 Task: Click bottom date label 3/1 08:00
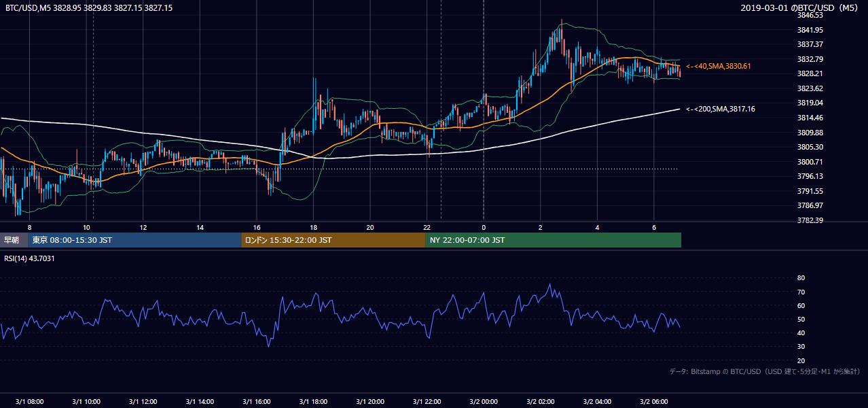click(x=29, y=401)
